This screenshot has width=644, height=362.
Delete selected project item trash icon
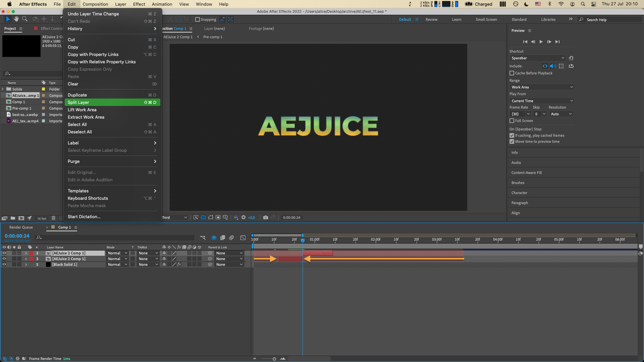click(x=53, y=218)
